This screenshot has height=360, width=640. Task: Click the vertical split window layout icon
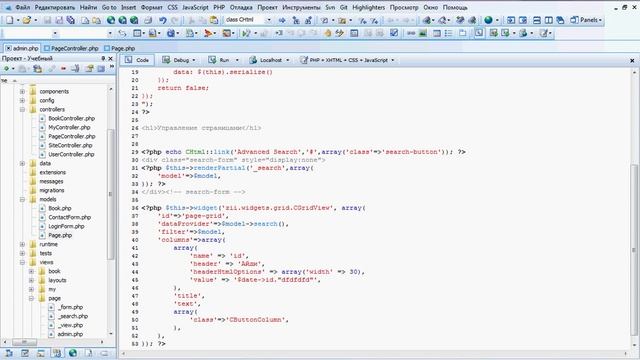click(x=549, y=20)
